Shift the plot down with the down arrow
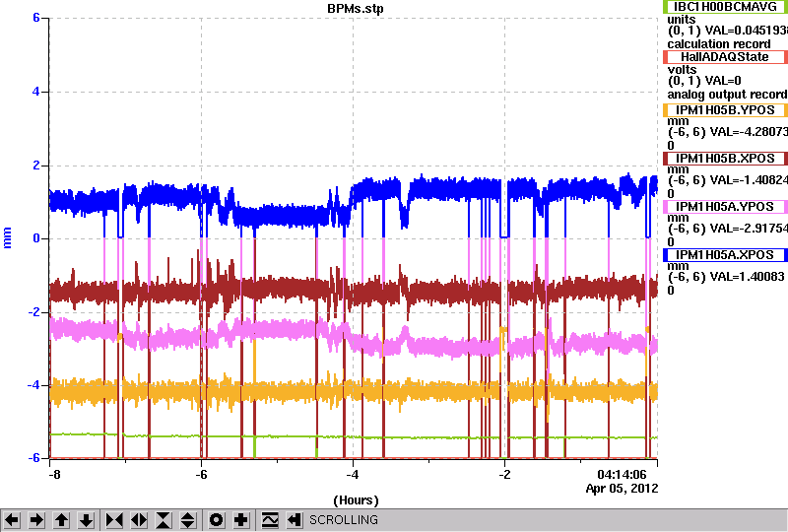This screenshot has height=532, width=788. [x=87, y=520]
